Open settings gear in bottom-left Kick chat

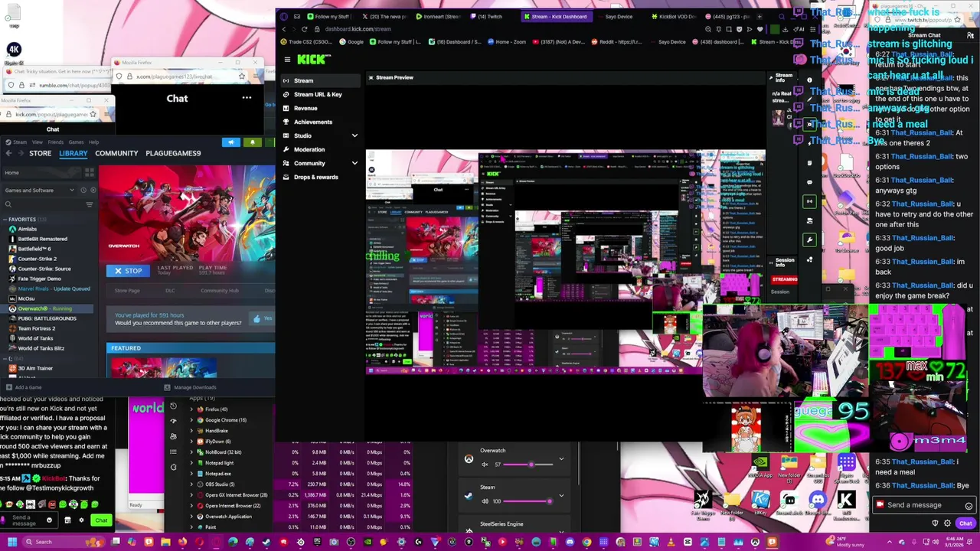tap(81, 520)
